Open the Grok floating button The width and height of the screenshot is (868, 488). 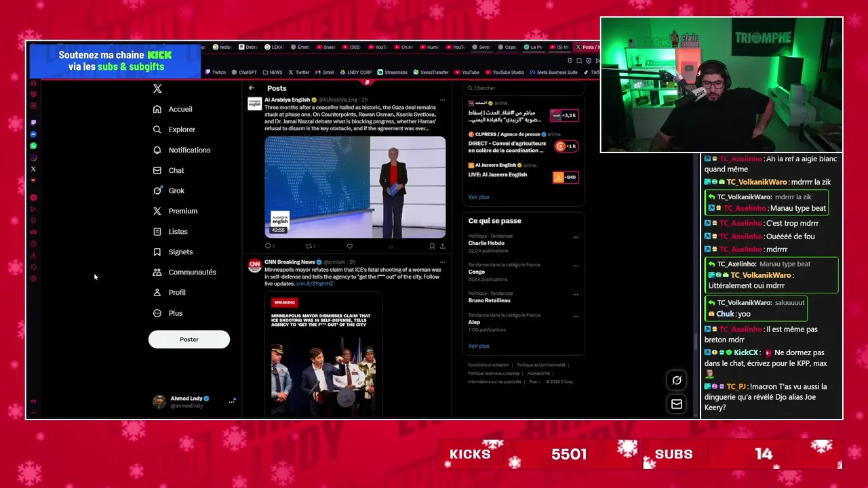point(676,380)
